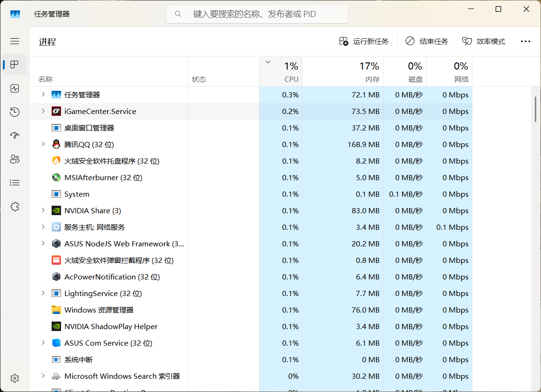Open the navigation hamburger menu
This screenshot has width=541, height=392.
(15, 41)
